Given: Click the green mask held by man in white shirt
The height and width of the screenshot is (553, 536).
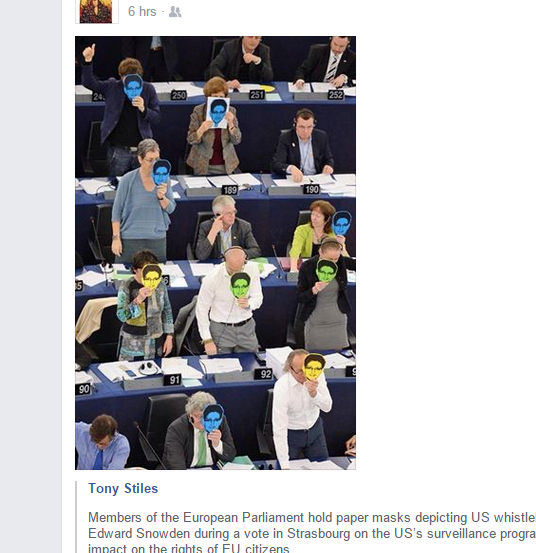Looking at the screenshot, I should pos(240,285).
